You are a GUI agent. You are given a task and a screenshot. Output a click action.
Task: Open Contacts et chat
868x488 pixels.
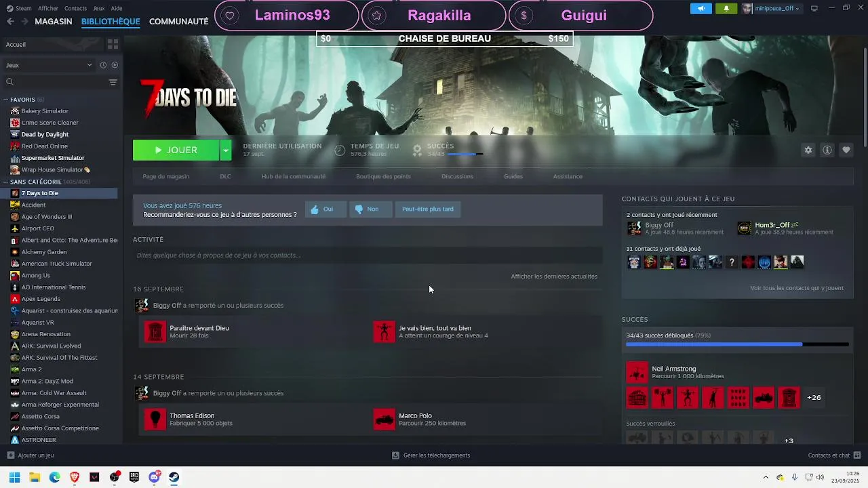click(x=834, y=455)
